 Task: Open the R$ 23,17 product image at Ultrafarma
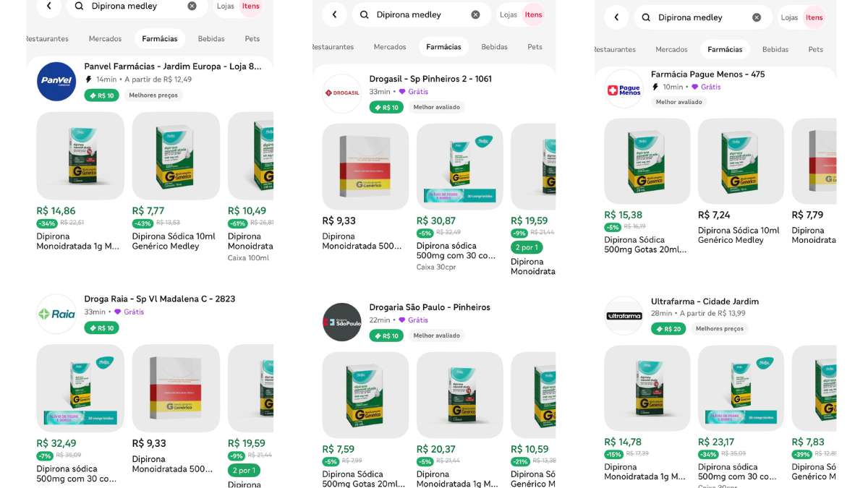741,388
